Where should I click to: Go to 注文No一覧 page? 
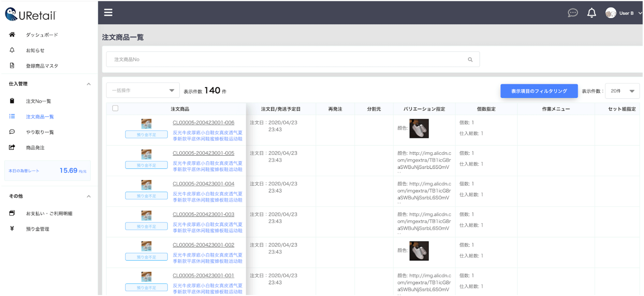(39, 101)
